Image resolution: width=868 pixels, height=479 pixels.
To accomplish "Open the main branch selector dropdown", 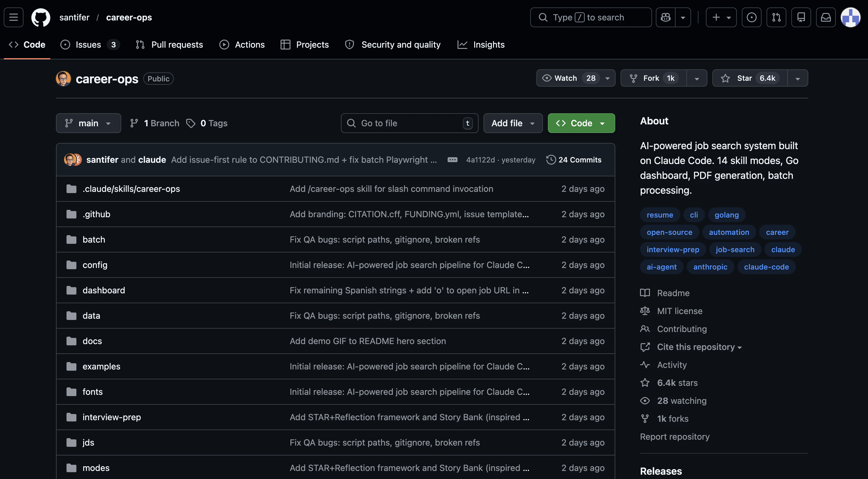I will (88, 123).
